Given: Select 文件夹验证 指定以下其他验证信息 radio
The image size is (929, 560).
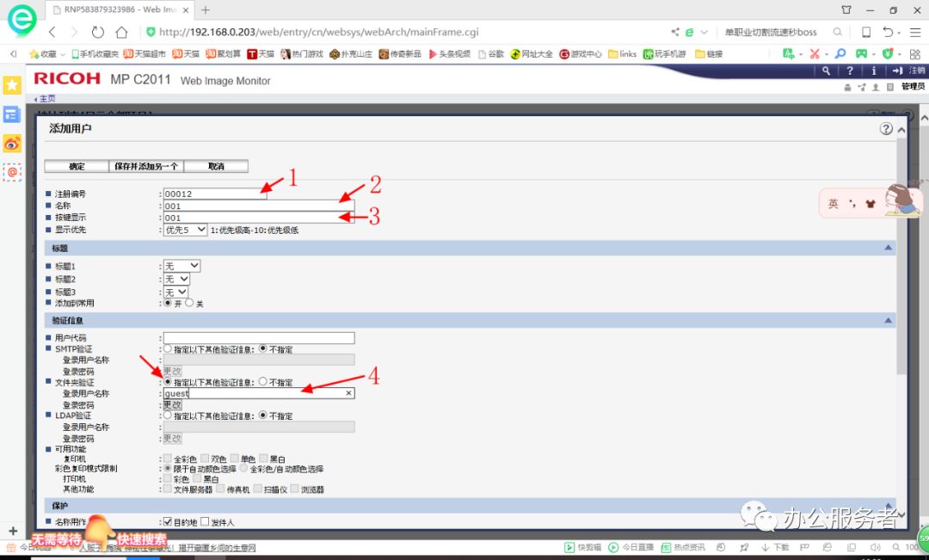Looking at the screenshot, I should coord(168,382).
